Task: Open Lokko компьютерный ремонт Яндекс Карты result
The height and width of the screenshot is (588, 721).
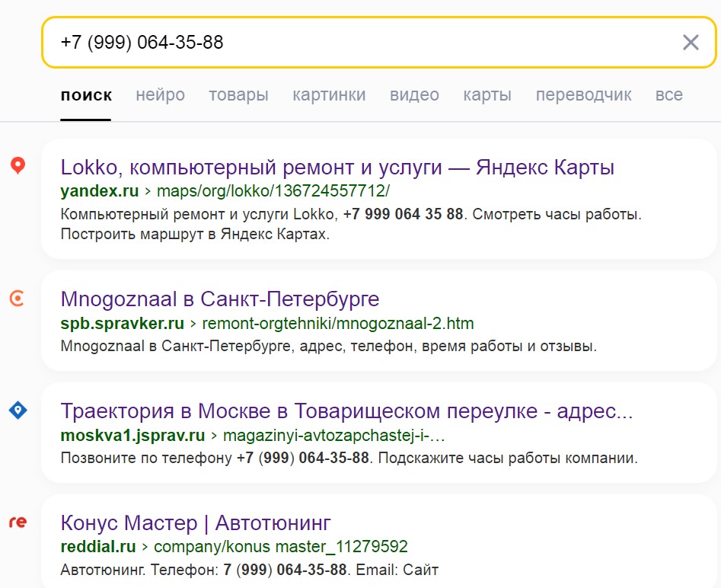Action: 337,167
